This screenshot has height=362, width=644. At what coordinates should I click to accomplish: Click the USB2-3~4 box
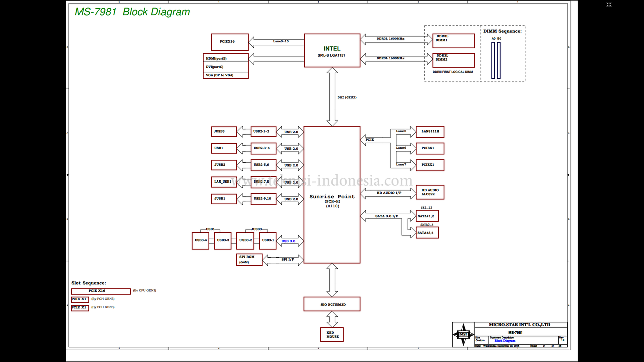[x=264, y=148]
